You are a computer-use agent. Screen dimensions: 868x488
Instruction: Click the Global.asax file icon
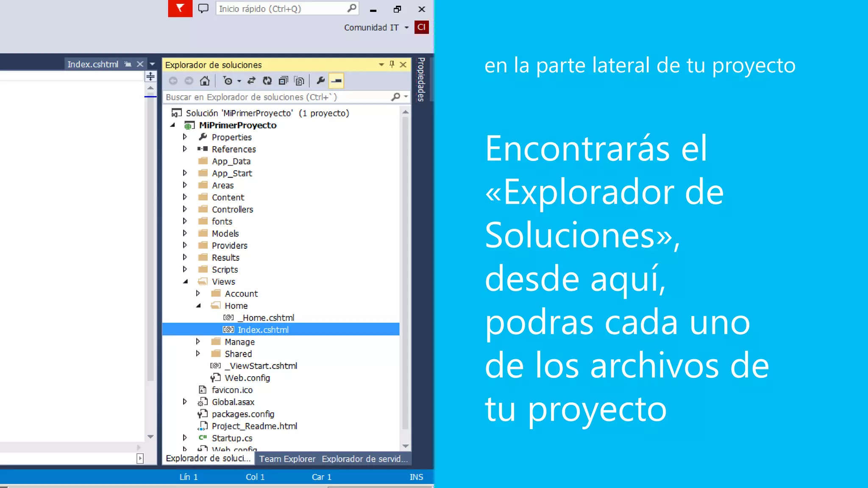click(x=203, y=402)
